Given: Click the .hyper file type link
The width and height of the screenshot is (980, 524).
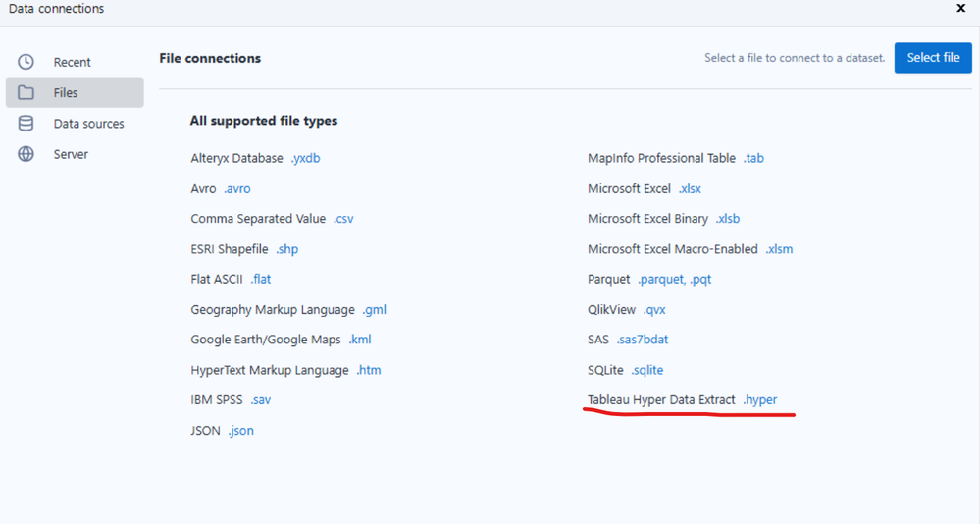Looking at the screenshot, I should click(760, 400).
